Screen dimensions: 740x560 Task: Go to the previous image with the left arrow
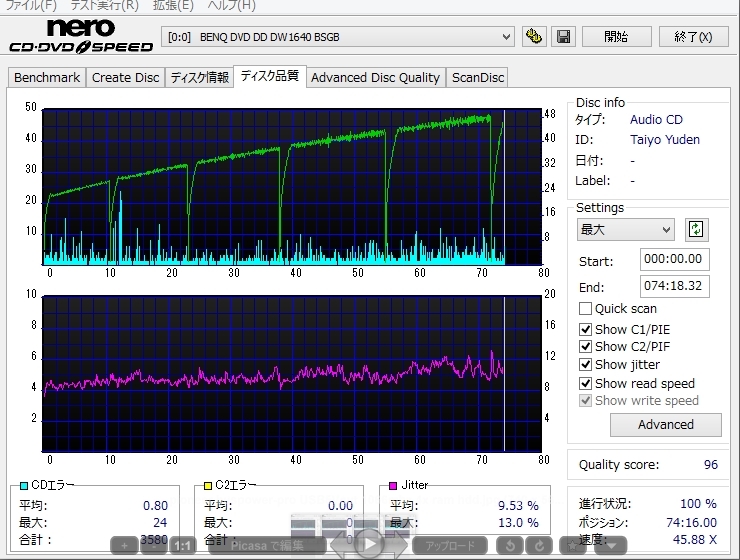[341, 545]
